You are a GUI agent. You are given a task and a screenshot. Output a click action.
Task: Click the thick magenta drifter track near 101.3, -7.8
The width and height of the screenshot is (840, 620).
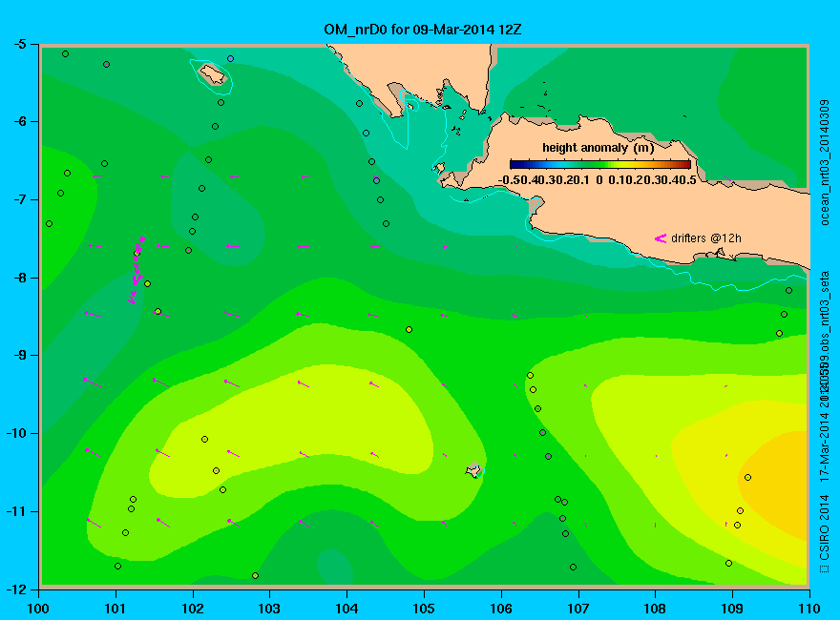point(136,270)
